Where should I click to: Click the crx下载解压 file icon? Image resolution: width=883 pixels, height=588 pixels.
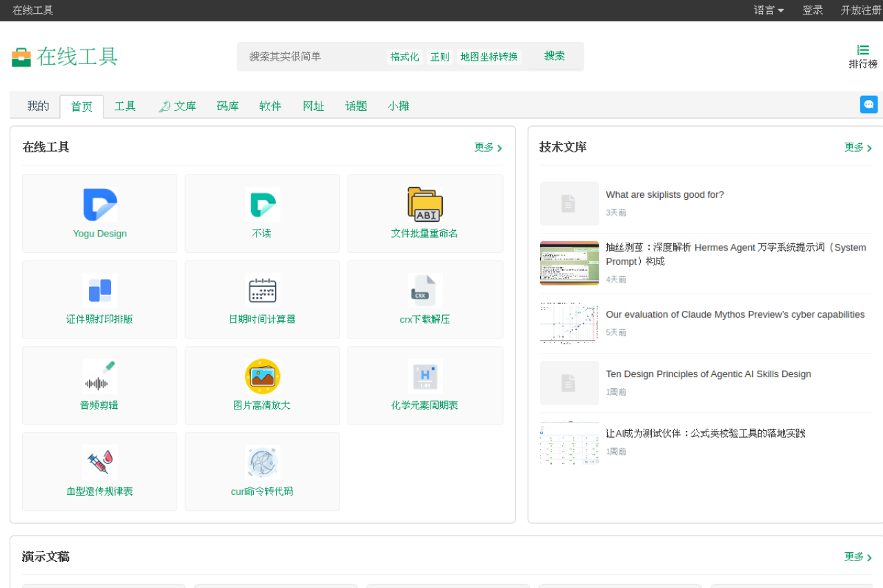click(425, 290)
